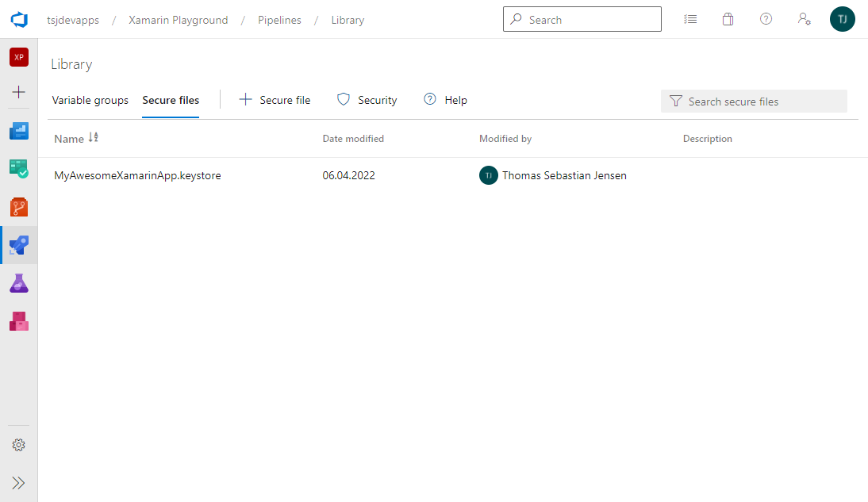Expand the sidebar with double-chevron

click(19, 482)
